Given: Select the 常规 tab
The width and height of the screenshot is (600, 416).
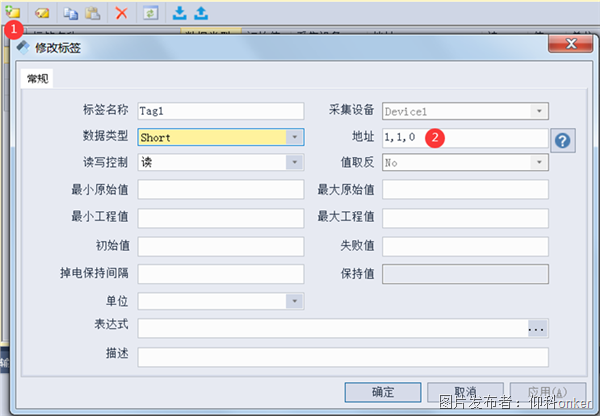Looking at the screenshot, I should [x=39, y=79].
